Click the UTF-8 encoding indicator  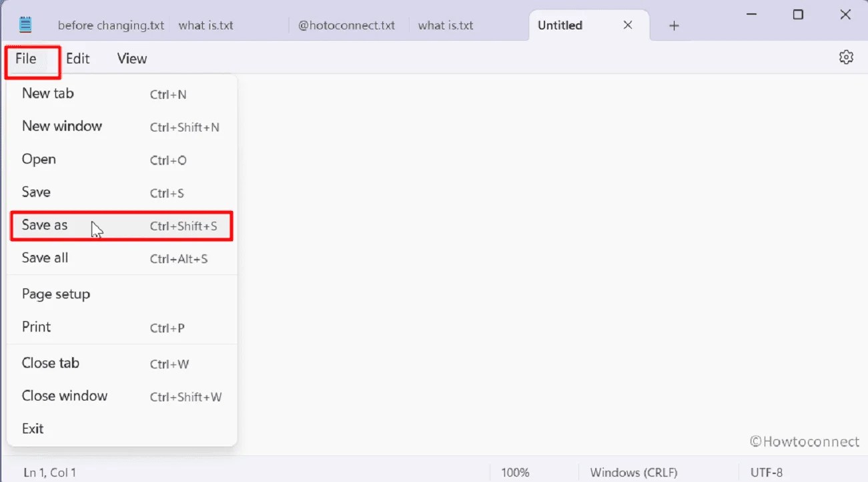pos(766,471)
